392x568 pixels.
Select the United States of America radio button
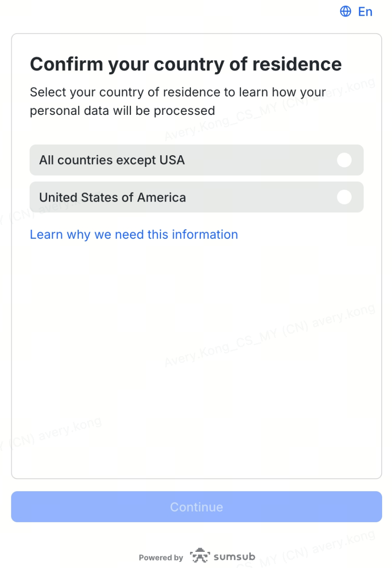point(344,197)
